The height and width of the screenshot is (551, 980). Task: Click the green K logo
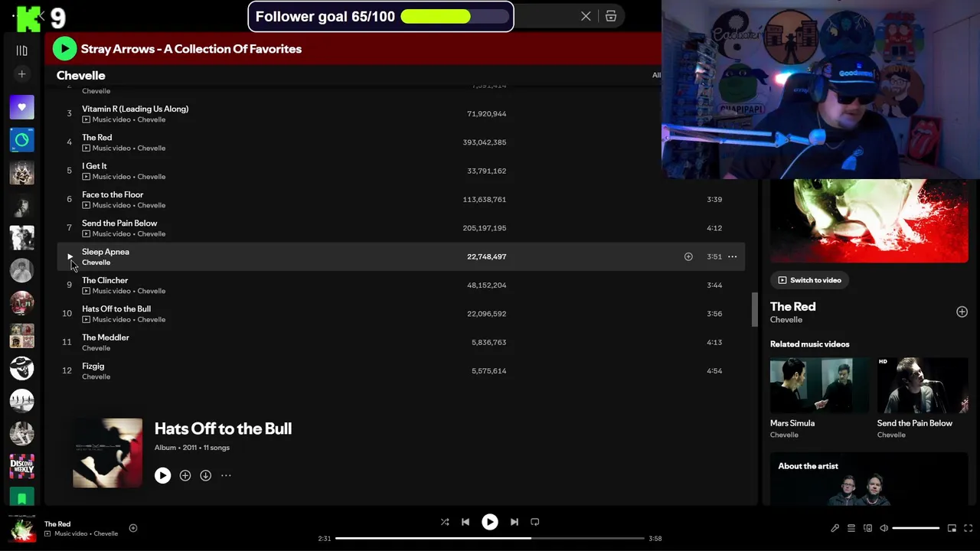[29, 19]
